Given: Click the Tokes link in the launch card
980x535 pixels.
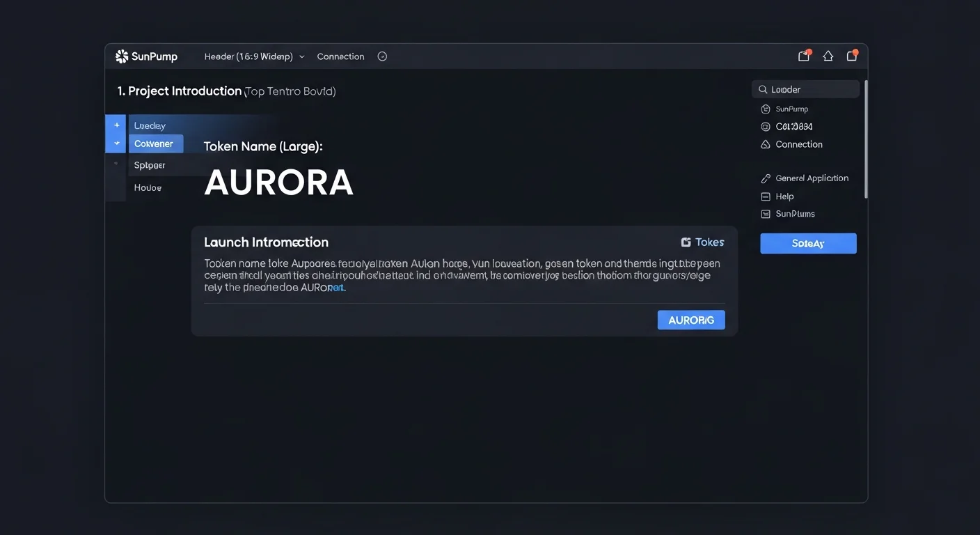Looking at the screenshot, I should point(710,242).
